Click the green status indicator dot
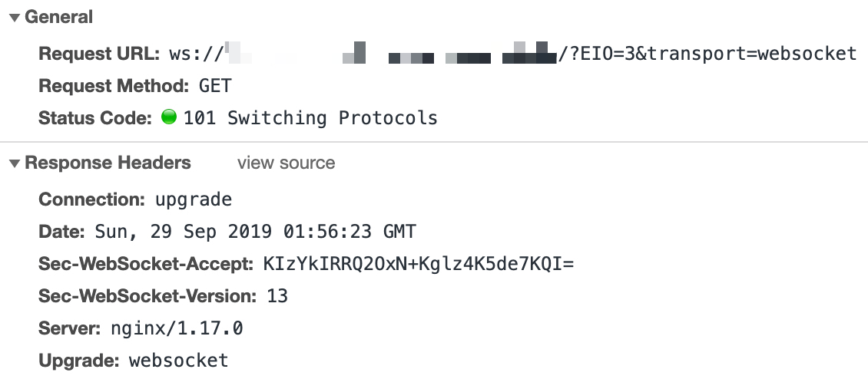Viewport: 868px width, 379px height. coord(170,118)
